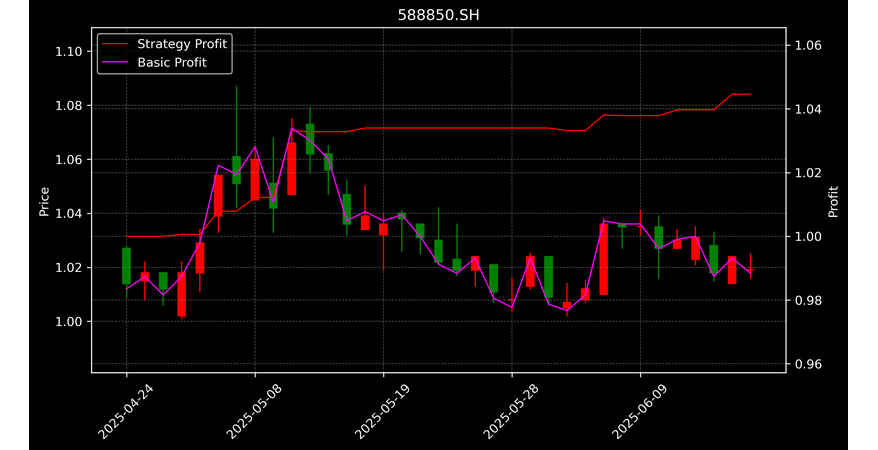
Task: Click the 1.06 profit tick label on right axis
Action: [808, 45]
